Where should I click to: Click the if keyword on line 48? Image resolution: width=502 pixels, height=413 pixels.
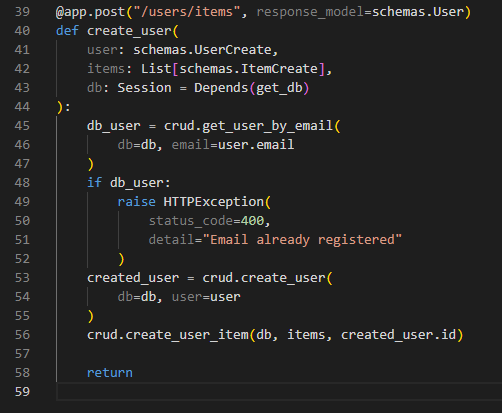(x=94, y=183)
